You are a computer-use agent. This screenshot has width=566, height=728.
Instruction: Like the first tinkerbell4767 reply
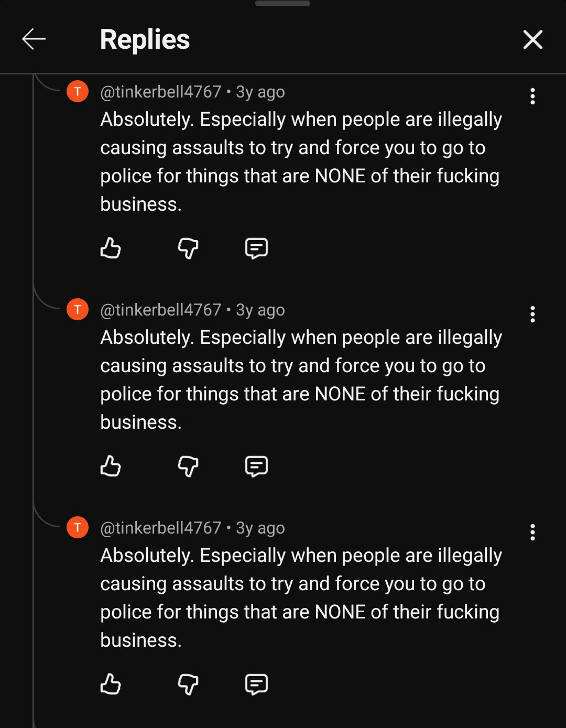coord(111,248)
